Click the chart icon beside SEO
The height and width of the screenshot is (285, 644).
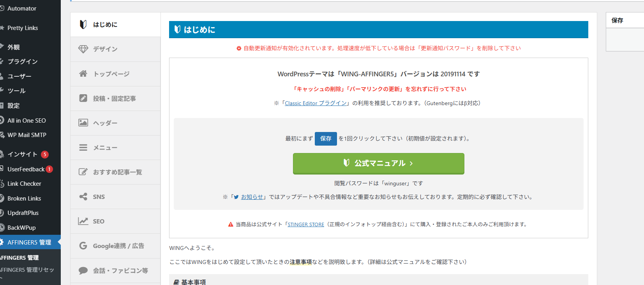(83, 221)
